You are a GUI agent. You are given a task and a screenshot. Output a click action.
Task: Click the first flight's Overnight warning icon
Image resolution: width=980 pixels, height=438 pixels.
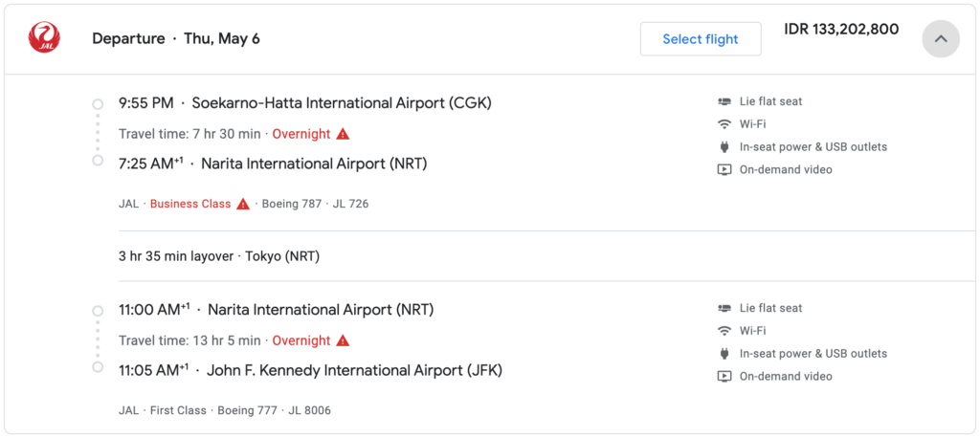343,134
